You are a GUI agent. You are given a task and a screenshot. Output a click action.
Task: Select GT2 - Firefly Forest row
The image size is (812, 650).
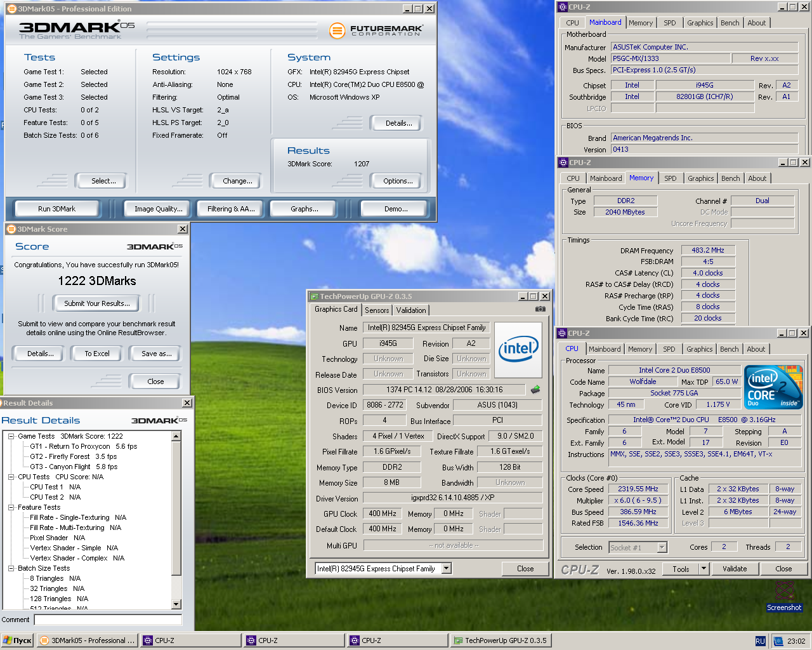pyautogui.click(x=73, y=456)
